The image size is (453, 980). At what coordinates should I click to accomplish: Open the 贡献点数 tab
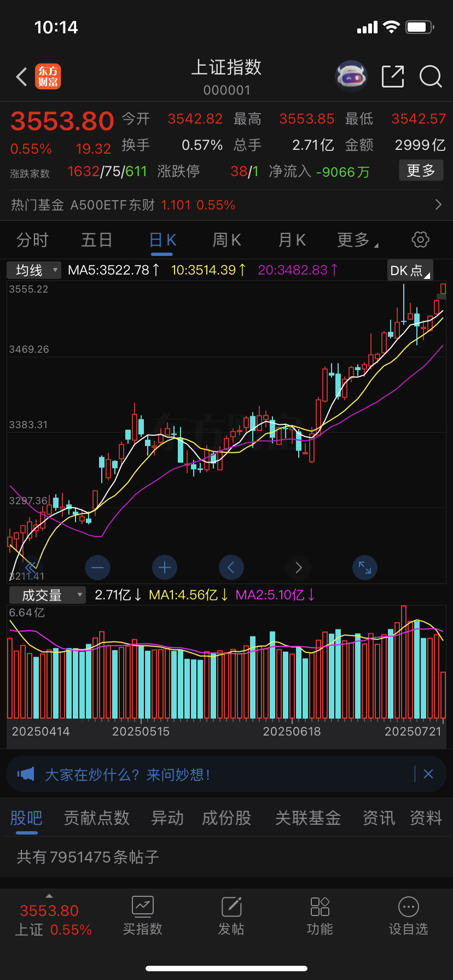coord(96,818)
